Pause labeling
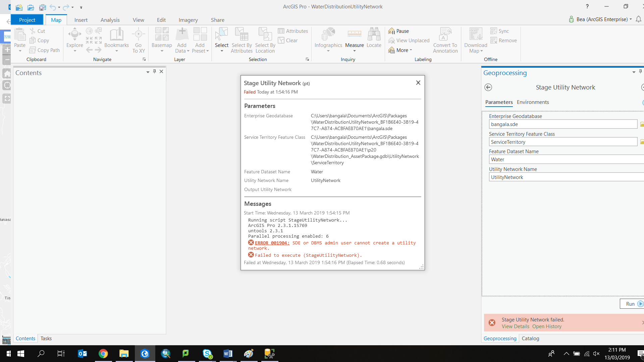Viewport: 644px width, 362px height. pos(398,31)
